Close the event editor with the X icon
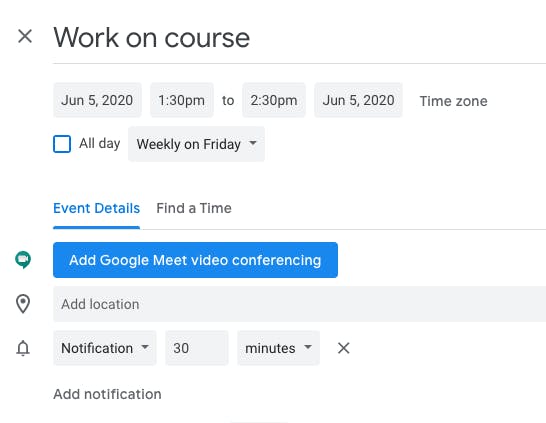546x423 pixels. 25,36
